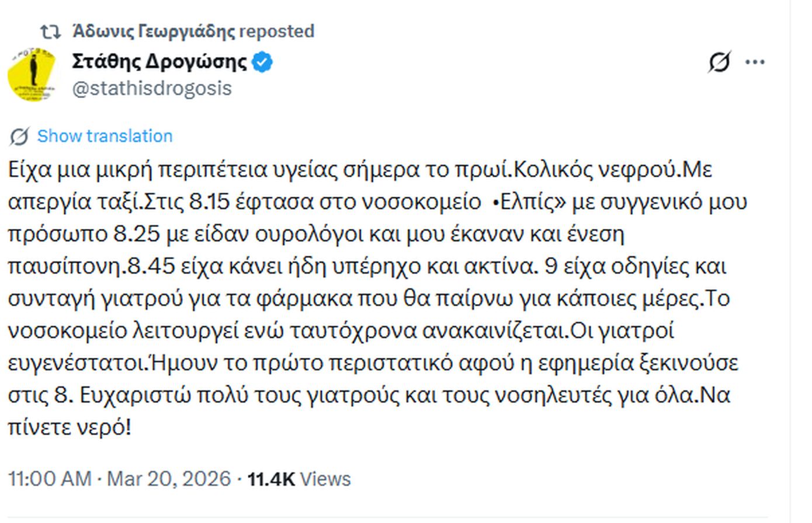Click the blue verified badge
The image size is (812, 523).
pyautogui.click(x=262, y=62)
